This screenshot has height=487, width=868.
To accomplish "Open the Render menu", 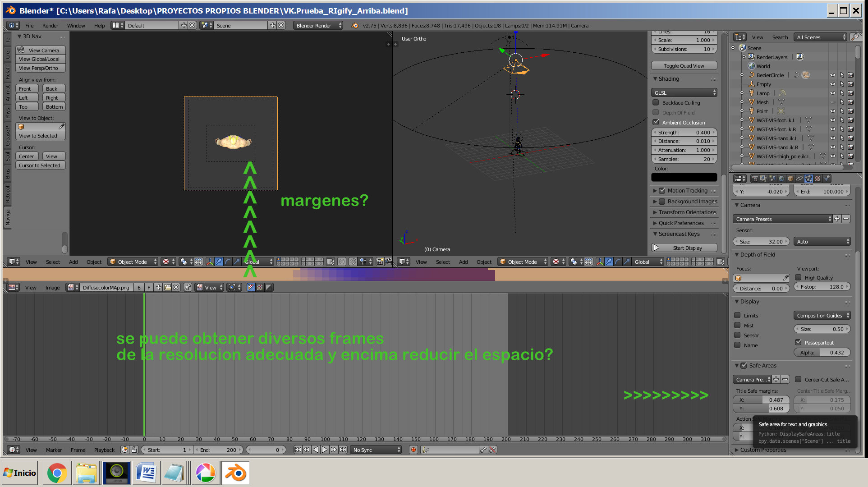I will (50, 26).
